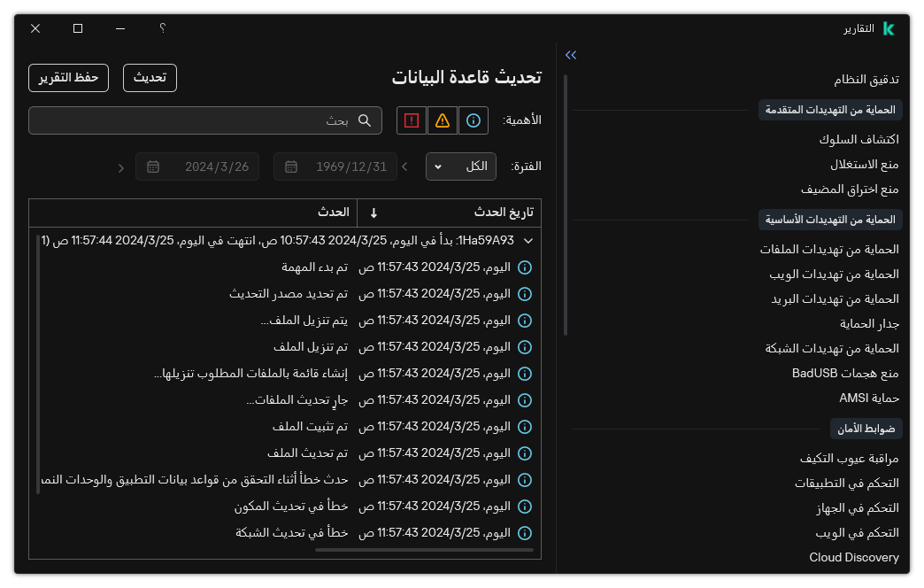The height and width of the screenshot is (588, 924).
Task: Toggle the informational events filter
Action: click(x=473, y=120)
